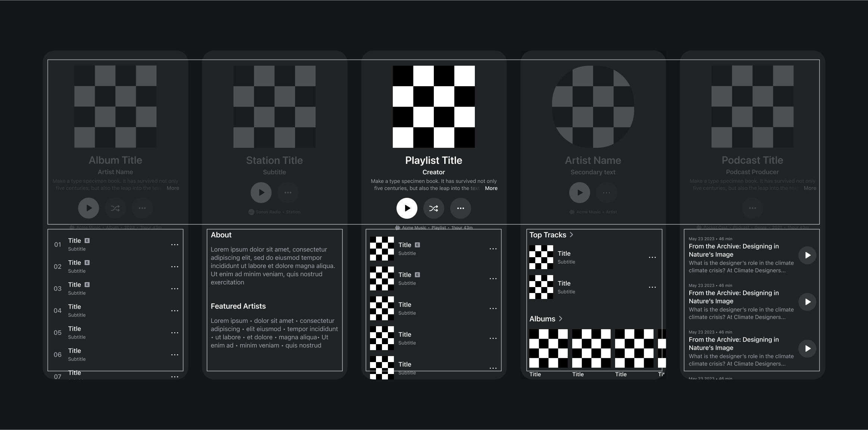Play the Artist Name top tracks
This screenshot has width=868, height=430.
(x=579, y=193)
